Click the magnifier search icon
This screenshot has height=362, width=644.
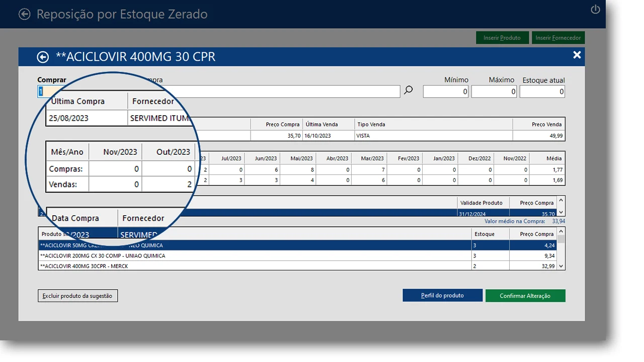(x=409, y=90)
